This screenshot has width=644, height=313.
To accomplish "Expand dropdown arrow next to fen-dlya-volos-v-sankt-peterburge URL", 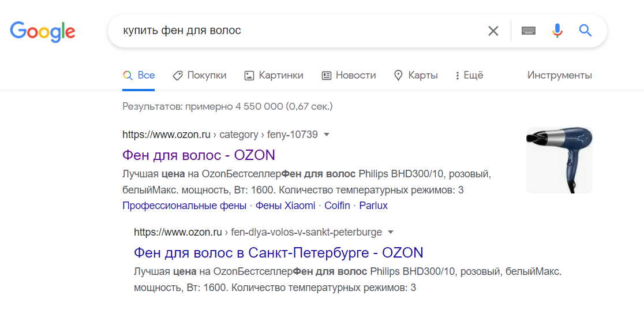I will click(391, 232).
